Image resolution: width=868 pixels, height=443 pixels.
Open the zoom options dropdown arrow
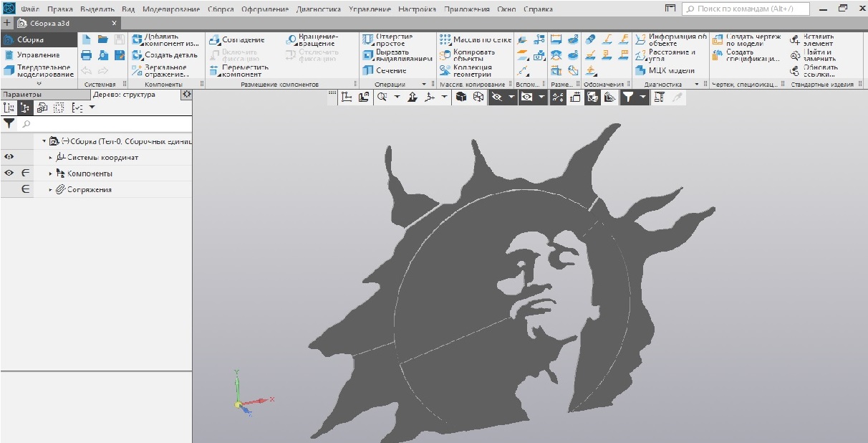pyautogui.click(x=397, y=97)
